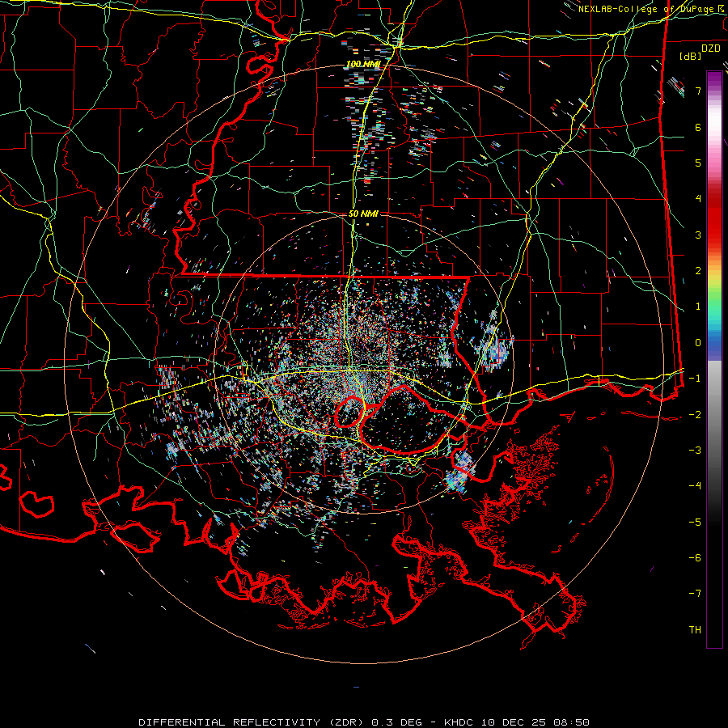728x728 pixels.
Task: Select the 4 value on the dB scale
Action: click(698, 199)
